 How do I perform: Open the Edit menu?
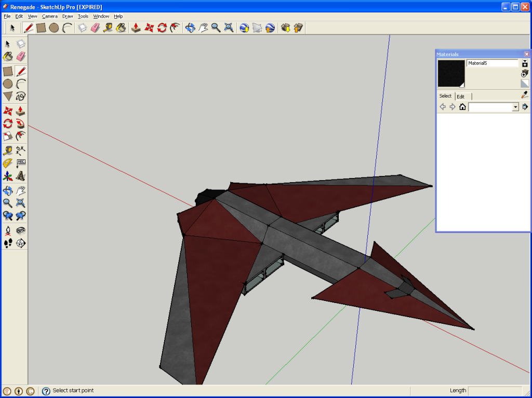pos(19,16)
